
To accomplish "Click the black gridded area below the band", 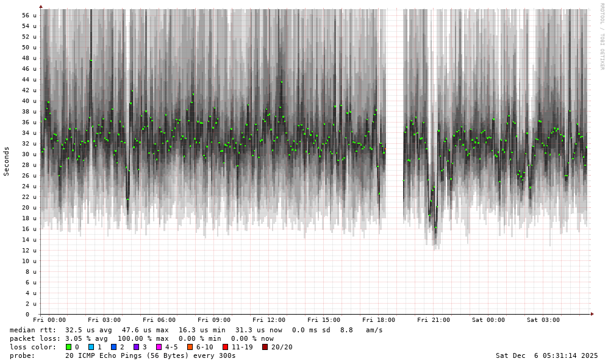I will click(x=305, y=274).
